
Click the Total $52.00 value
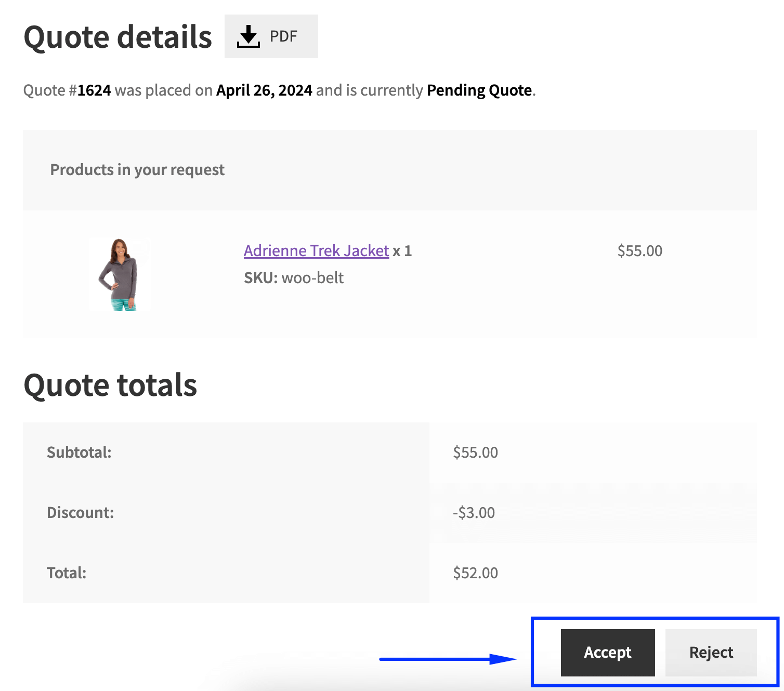click(x=476, y=573)
